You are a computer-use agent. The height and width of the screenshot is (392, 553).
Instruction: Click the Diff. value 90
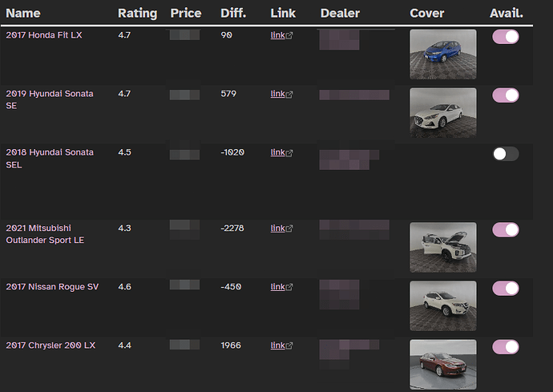[227, 35]
